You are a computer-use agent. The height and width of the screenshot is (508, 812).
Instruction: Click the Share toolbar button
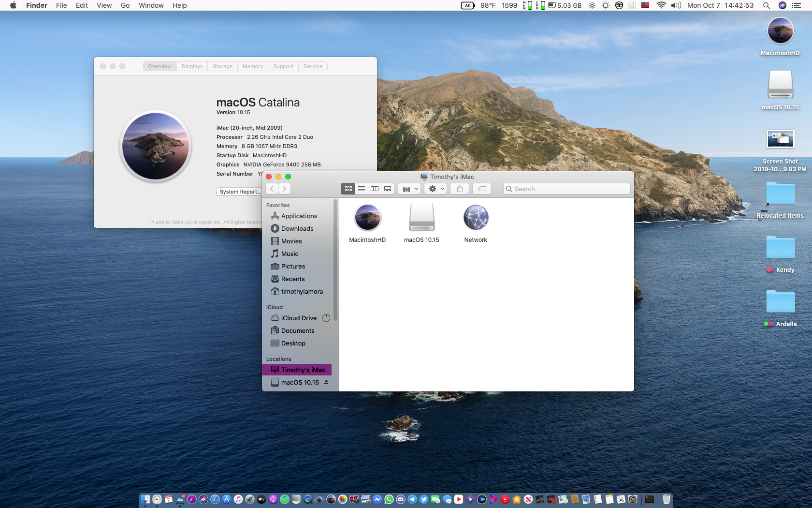[460, 189]
